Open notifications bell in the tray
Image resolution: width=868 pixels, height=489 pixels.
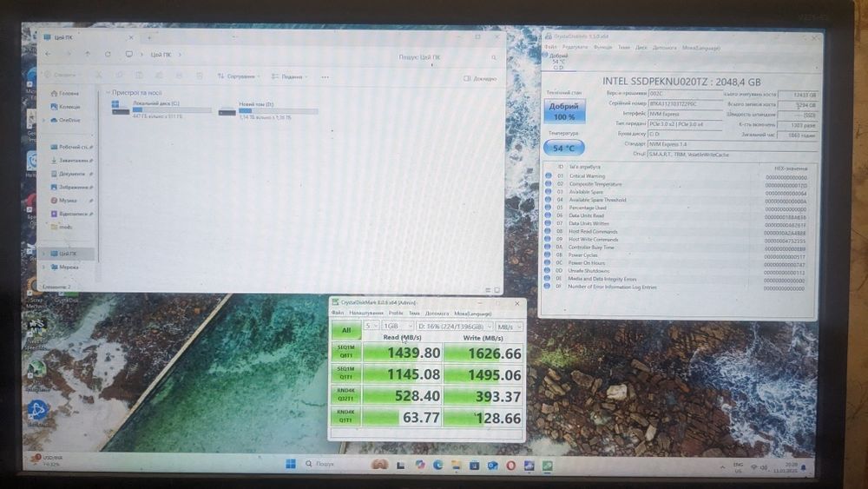[x=804, y=468]
